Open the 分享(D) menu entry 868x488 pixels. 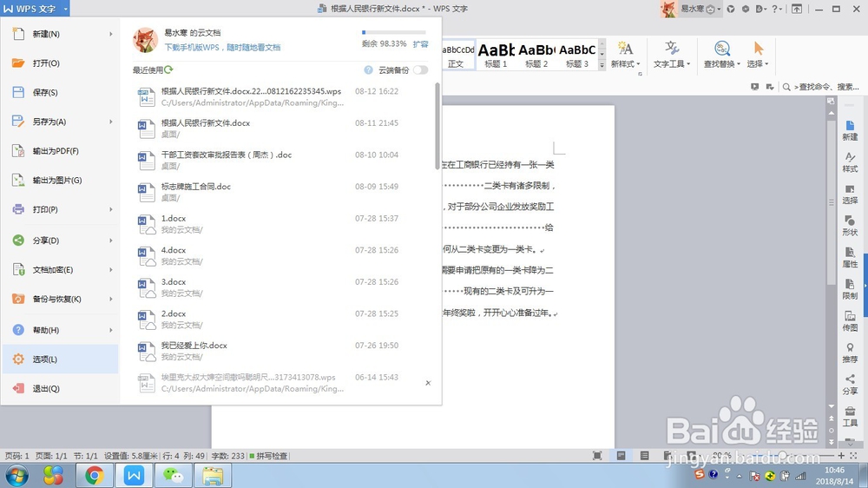coord(60,241)
